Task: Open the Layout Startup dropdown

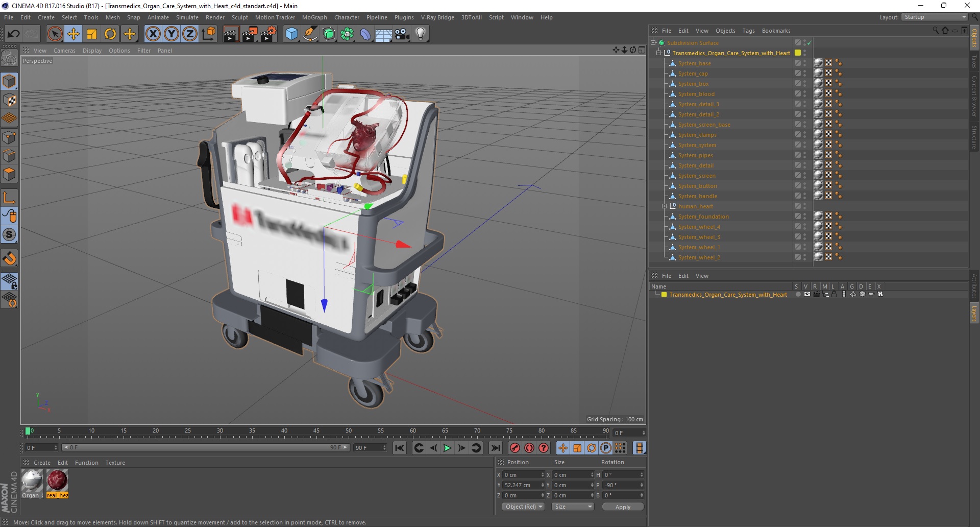Action: (935, 17)
